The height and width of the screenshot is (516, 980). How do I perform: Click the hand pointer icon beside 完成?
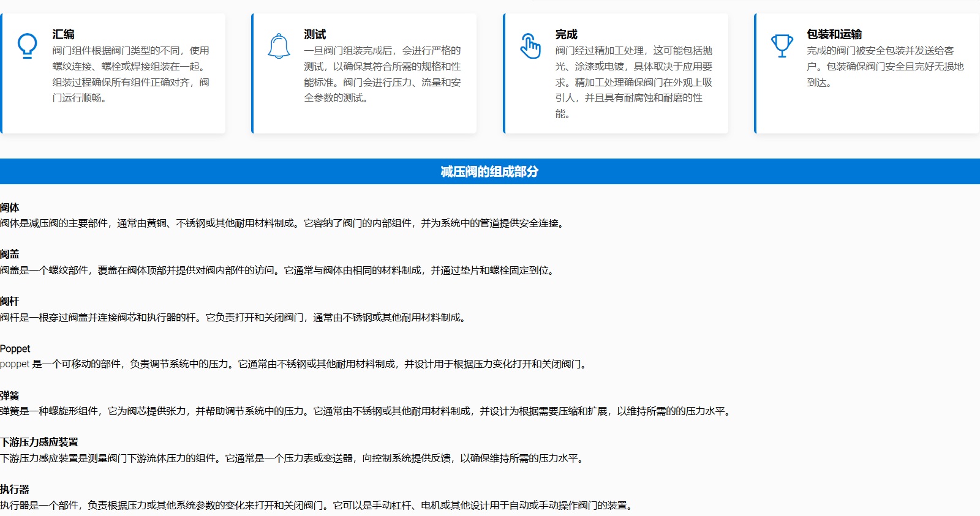(x=530, y=46)
